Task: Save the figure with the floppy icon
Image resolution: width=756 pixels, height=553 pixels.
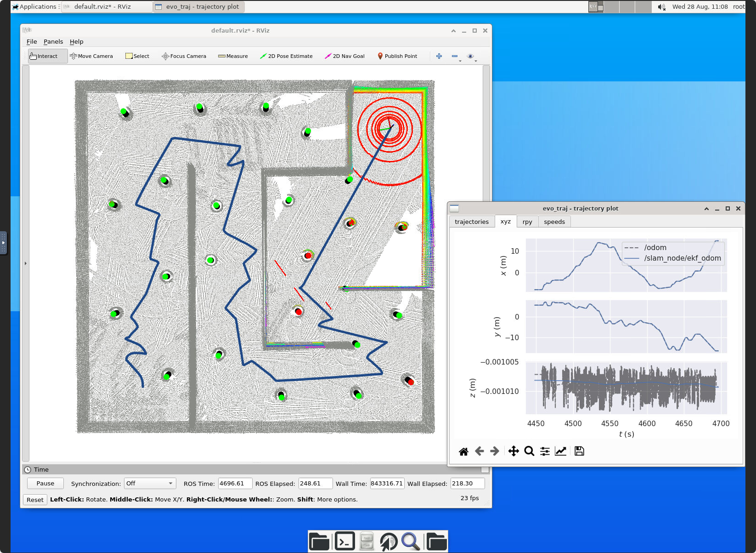Action: tap(579, 451)
